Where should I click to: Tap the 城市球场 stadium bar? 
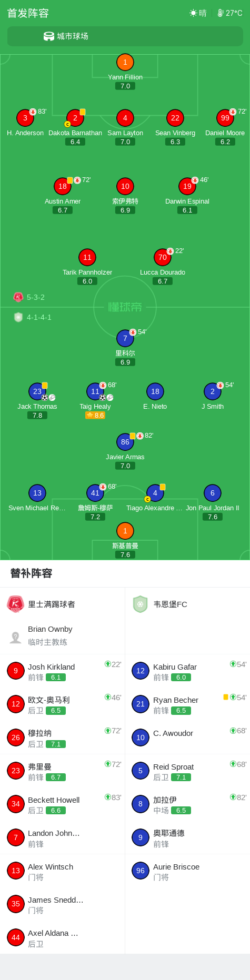(x=125, y=36)
